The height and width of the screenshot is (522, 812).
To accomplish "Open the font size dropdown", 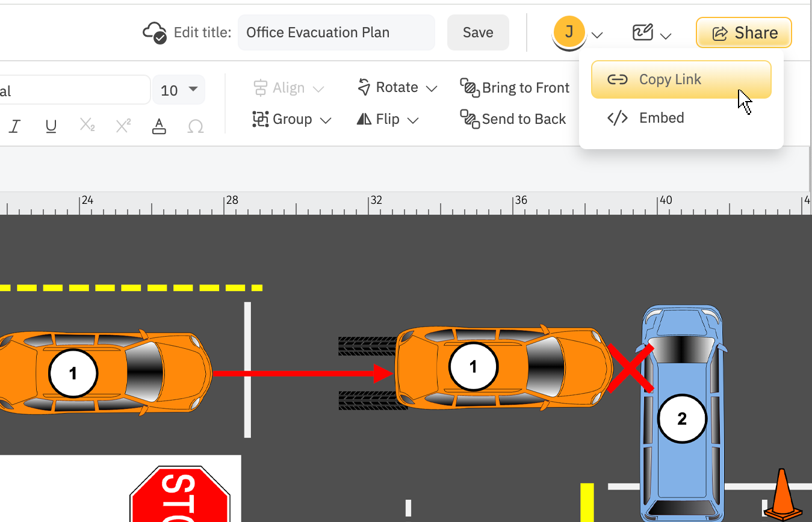I will click(178, 89).
